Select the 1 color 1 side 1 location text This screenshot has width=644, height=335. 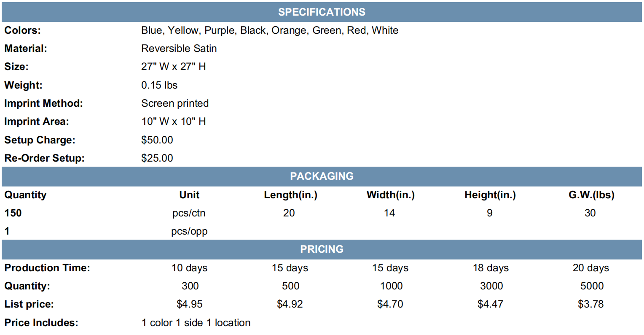(196, 323)
